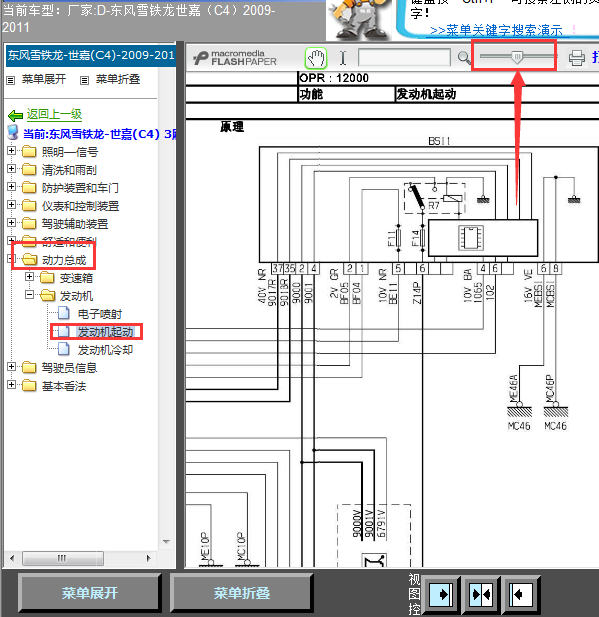Click the 仪表和控制装置 folder icon
Image resolution: width=599 pixels, height=617 pixels.
pos(29,205)
